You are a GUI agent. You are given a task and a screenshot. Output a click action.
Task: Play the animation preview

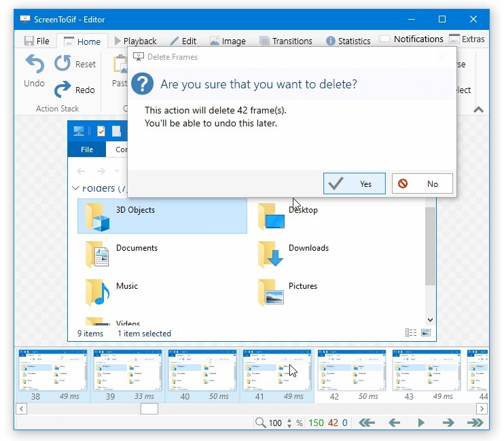coord(421,423)
